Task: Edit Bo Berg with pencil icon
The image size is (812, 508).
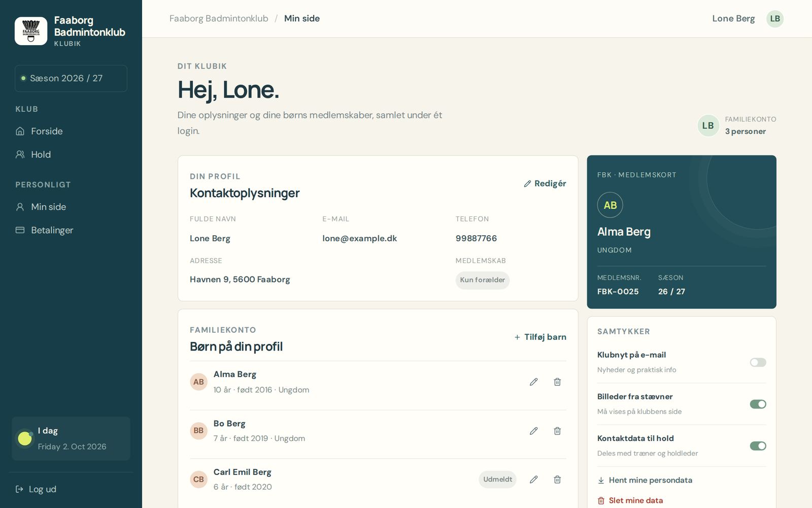Action: tap(533, 431)
